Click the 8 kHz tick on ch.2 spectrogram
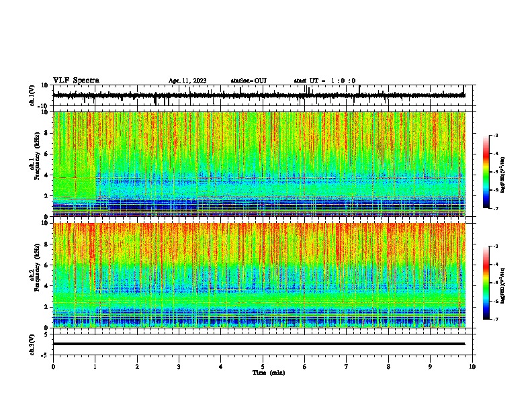 click(x=47, y=244)
